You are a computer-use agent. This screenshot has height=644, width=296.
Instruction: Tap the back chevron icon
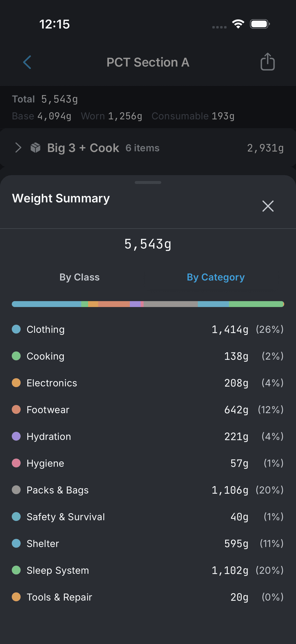(27, 62)
